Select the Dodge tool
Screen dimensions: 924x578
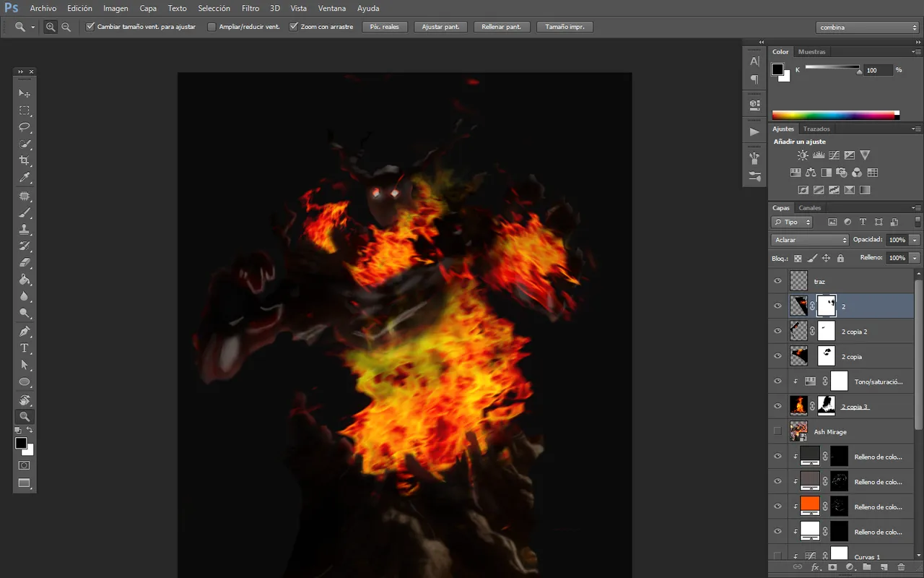coord(25,313)
